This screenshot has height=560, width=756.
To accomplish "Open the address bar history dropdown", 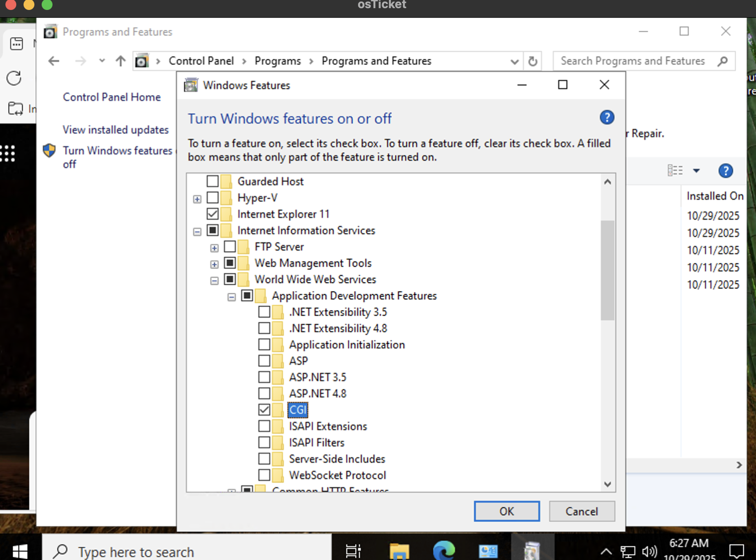I will (514, 61).
